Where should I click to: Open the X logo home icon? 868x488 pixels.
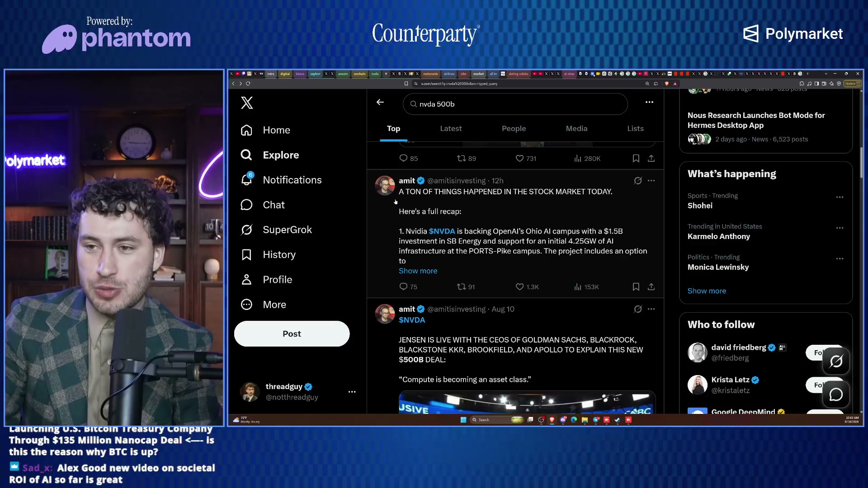247,103
